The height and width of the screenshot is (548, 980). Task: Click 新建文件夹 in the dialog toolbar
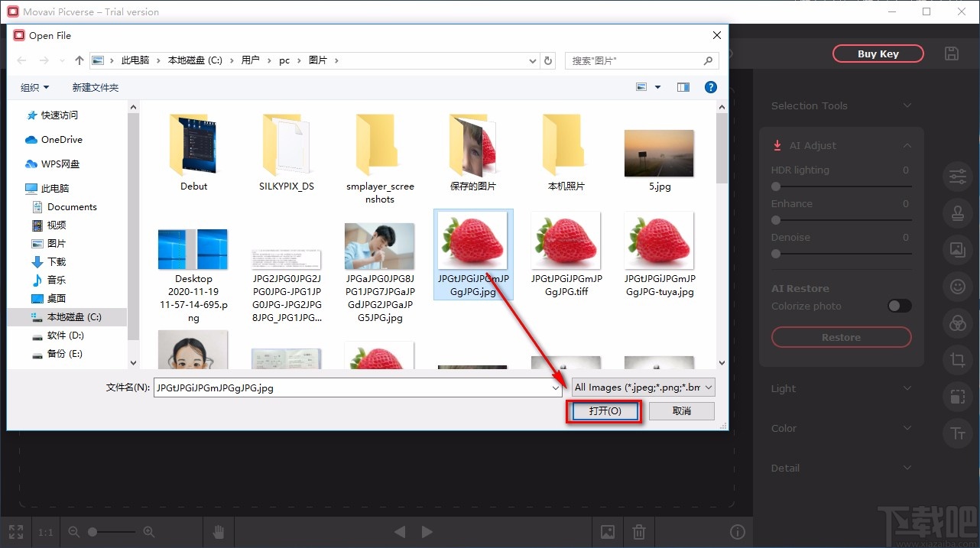coord(95,87)
